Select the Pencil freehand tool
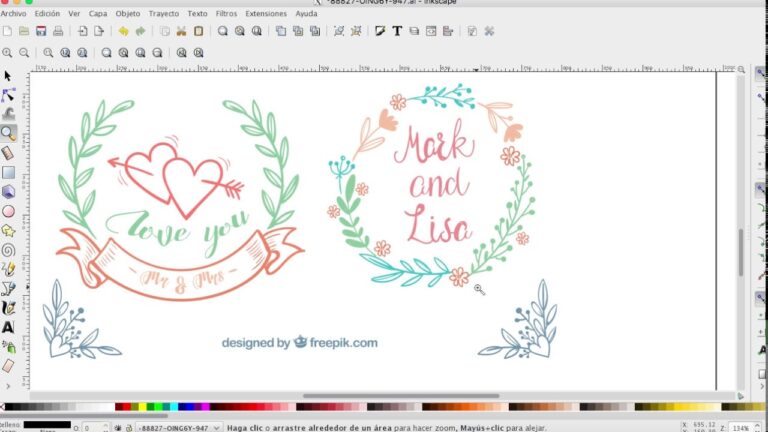The image size is (768, 432). pyautogui.click(x=8, y=269)
